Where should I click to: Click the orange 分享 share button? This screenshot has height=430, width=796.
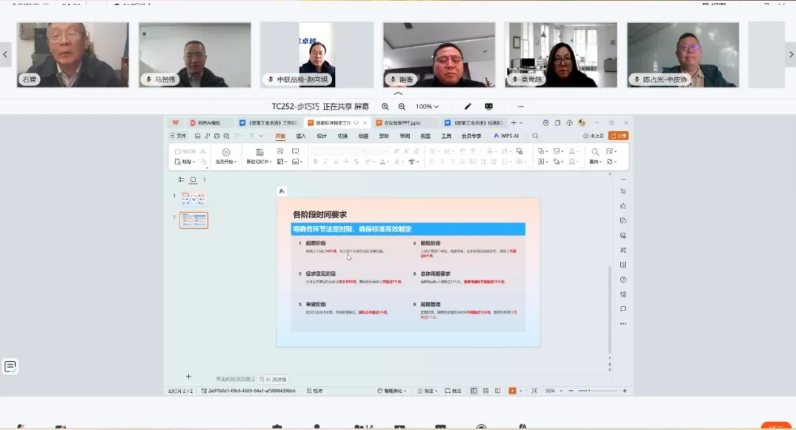(x=621, y=136)
